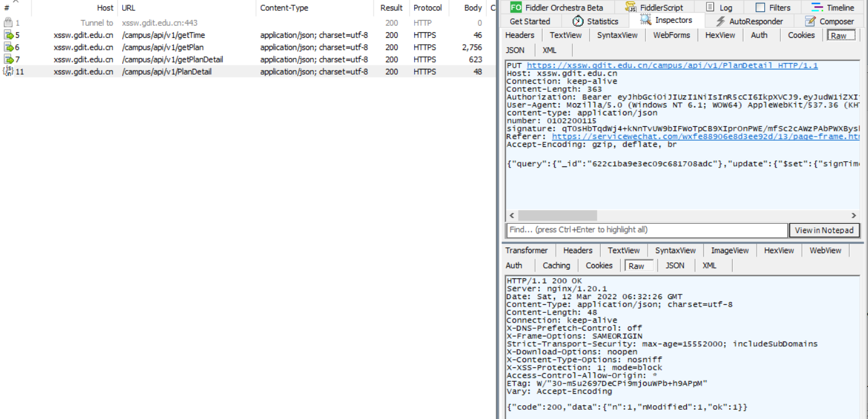This screenshot has width=868, height=419.
Task: Select the /campus/api/v1/getPlanDetail session URL
Action: (173, 59)
